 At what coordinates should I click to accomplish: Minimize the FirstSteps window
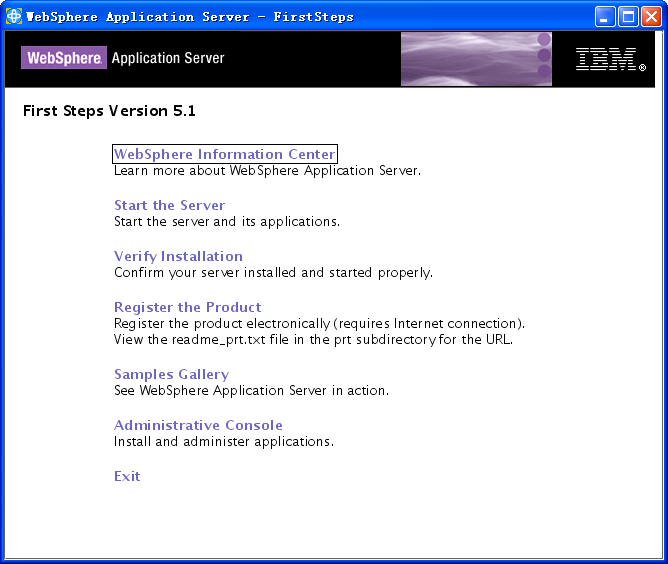606,16
